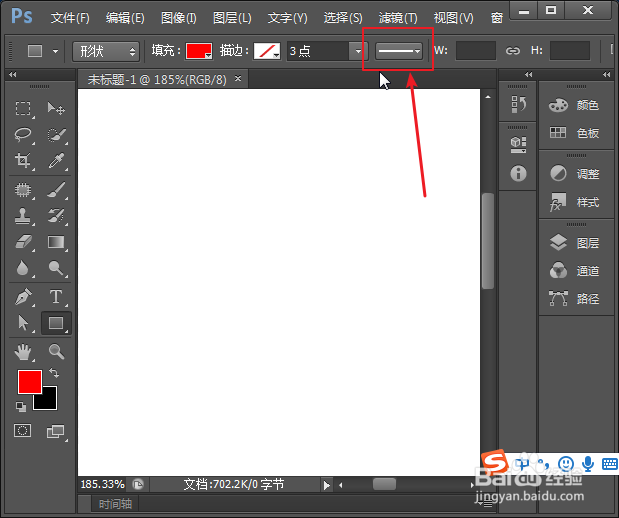Open the stroke line style dropdown
This screenshot has height=518, width=619.
pyautogui.click(x=398, y=51)
